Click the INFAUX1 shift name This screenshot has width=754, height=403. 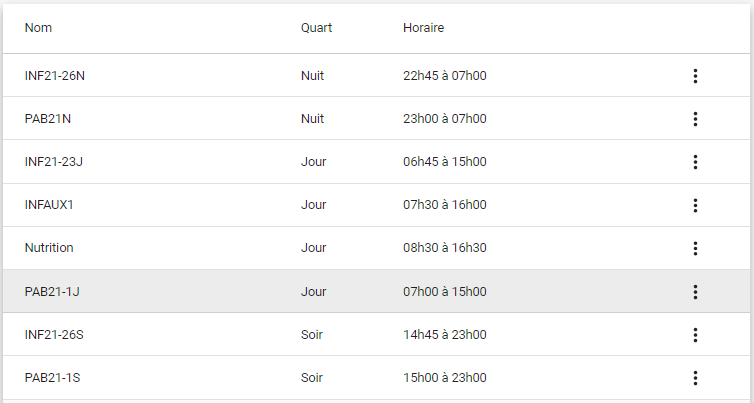(x=50, y=205)
